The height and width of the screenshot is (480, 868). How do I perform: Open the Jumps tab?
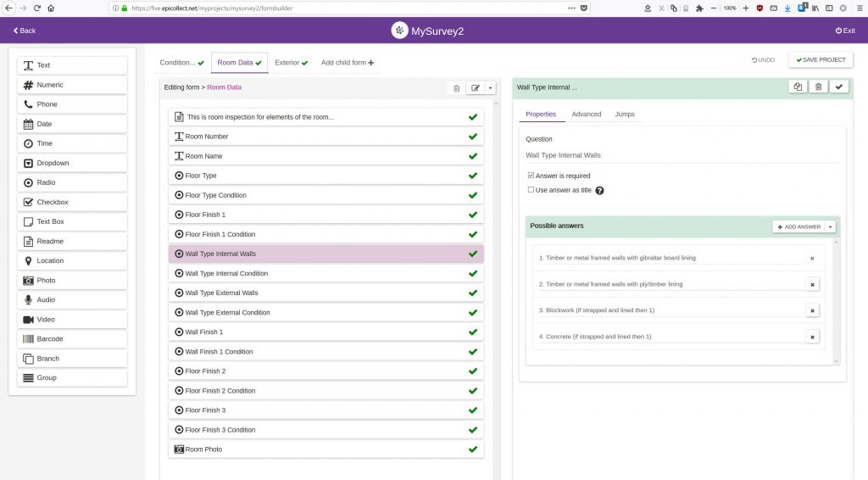(625, 114)
